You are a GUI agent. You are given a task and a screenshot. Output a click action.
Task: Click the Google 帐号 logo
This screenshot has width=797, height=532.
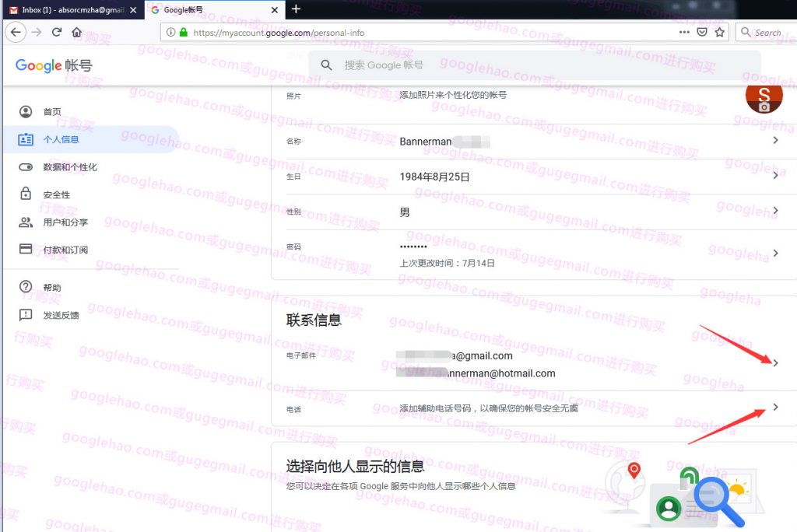(x=54, y=65)
